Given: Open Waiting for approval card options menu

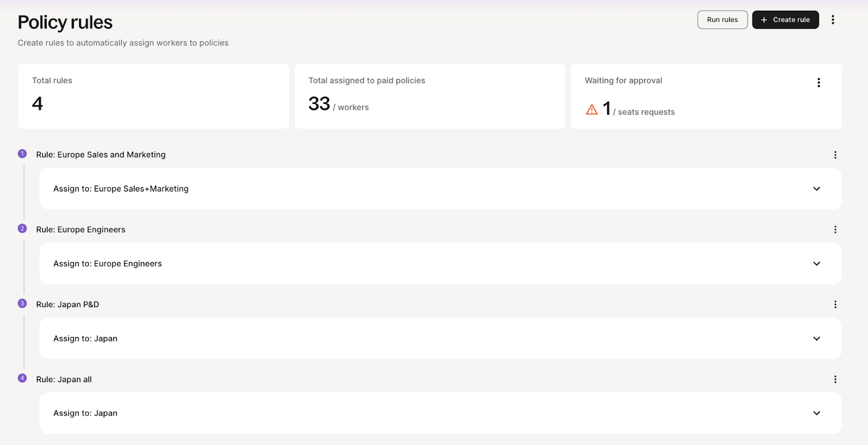Looking at the screenshot, I should [819, 82].
